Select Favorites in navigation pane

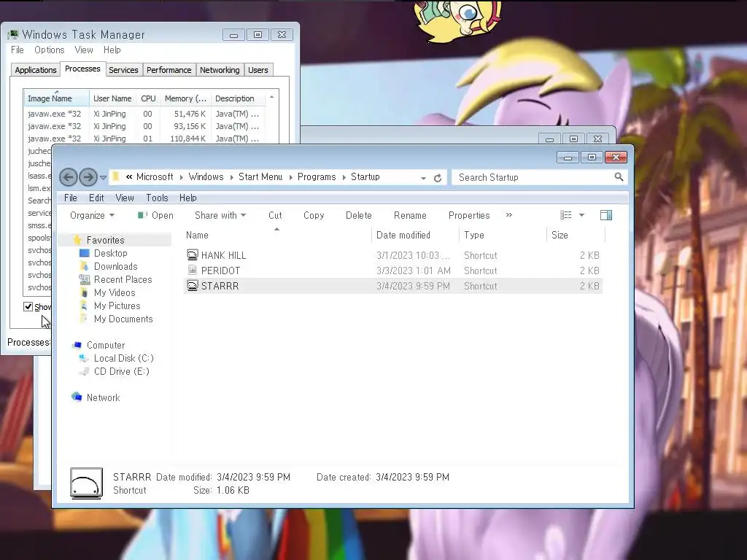(105, 240)
